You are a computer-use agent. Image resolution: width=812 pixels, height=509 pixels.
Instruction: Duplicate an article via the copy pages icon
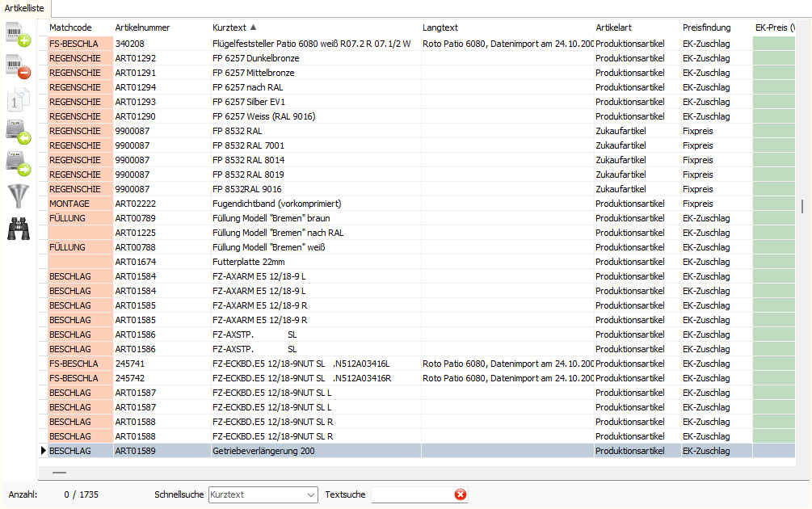pyautogui.click(x=18, y=98)
